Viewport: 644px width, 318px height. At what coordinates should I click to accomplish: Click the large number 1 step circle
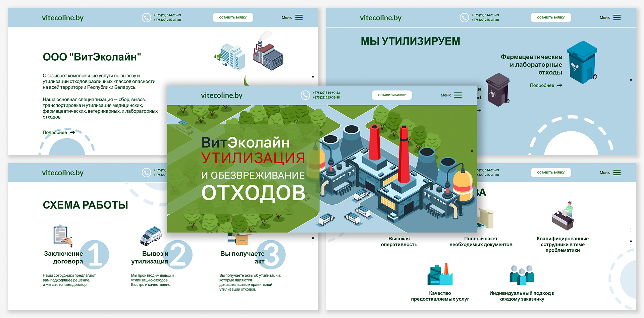pyautogui.click(x=95, y=255)
